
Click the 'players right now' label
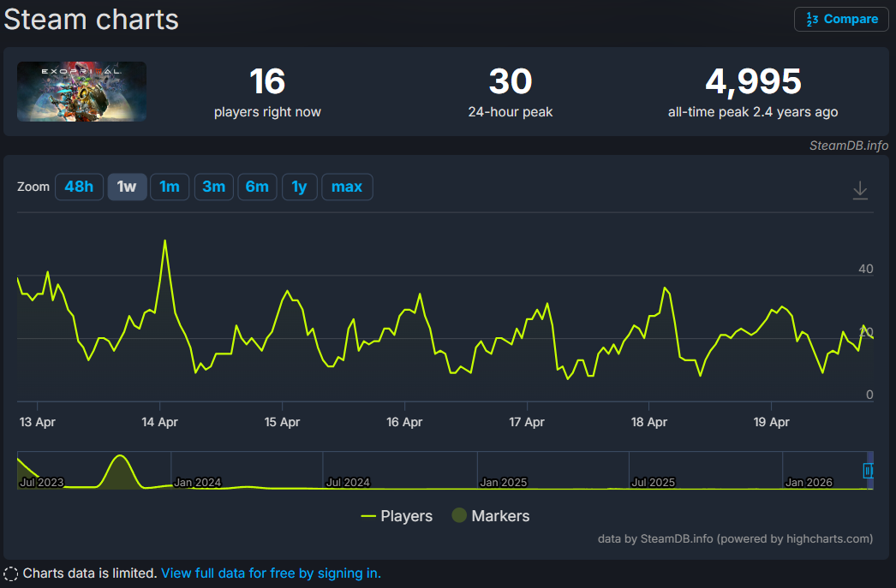click(267, 112)
